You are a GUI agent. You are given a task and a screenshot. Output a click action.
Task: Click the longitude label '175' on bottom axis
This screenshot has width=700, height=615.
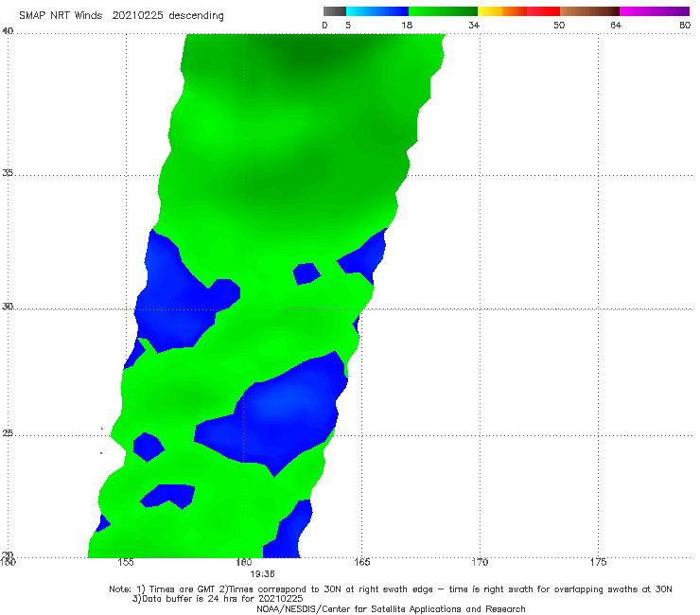click(x=598, y=562)
